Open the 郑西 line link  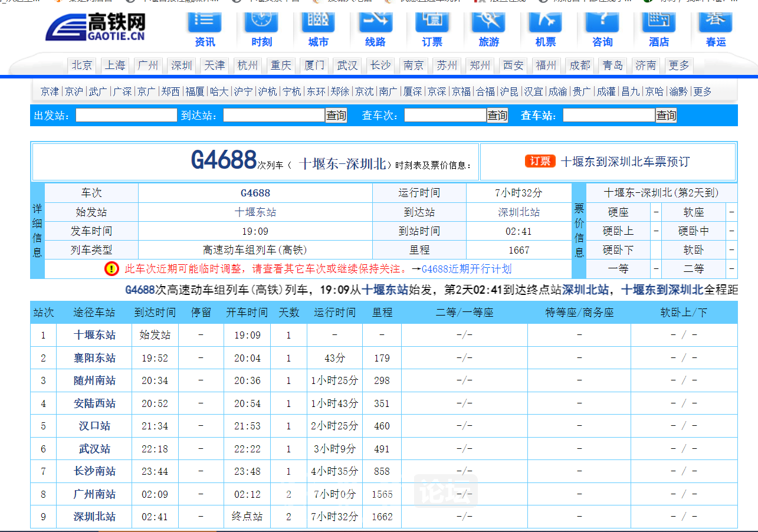(170, 91)
